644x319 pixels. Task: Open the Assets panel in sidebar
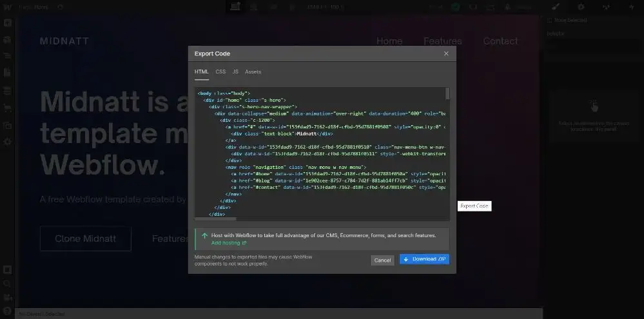(x=7, y=125)
